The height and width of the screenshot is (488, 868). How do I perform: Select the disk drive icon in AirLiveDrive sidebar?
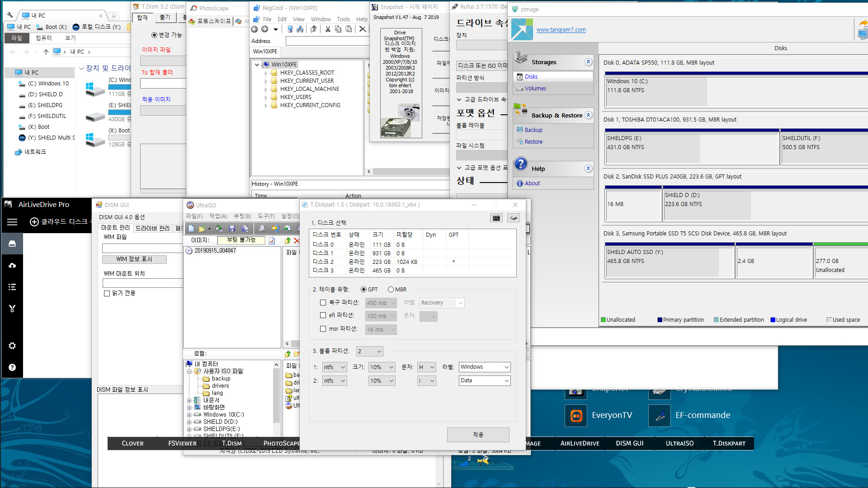tap(12, 244)
